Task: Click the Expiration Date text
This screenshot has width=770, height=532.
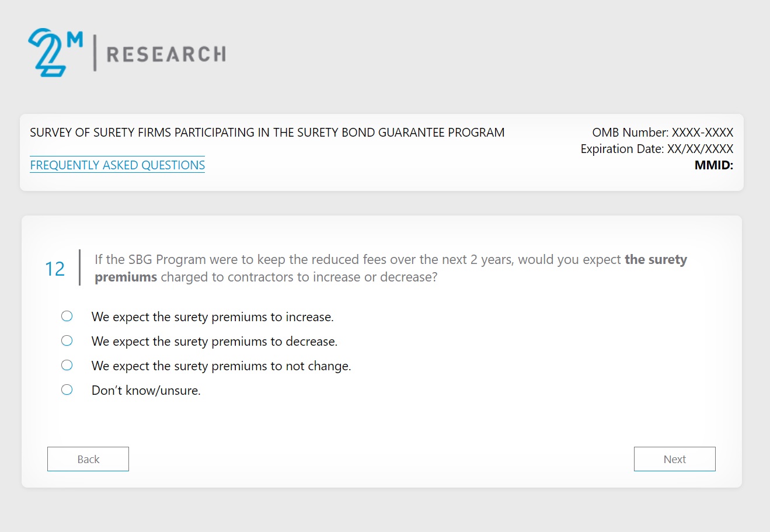Action: pyautogui.click(x=657, y=149)
